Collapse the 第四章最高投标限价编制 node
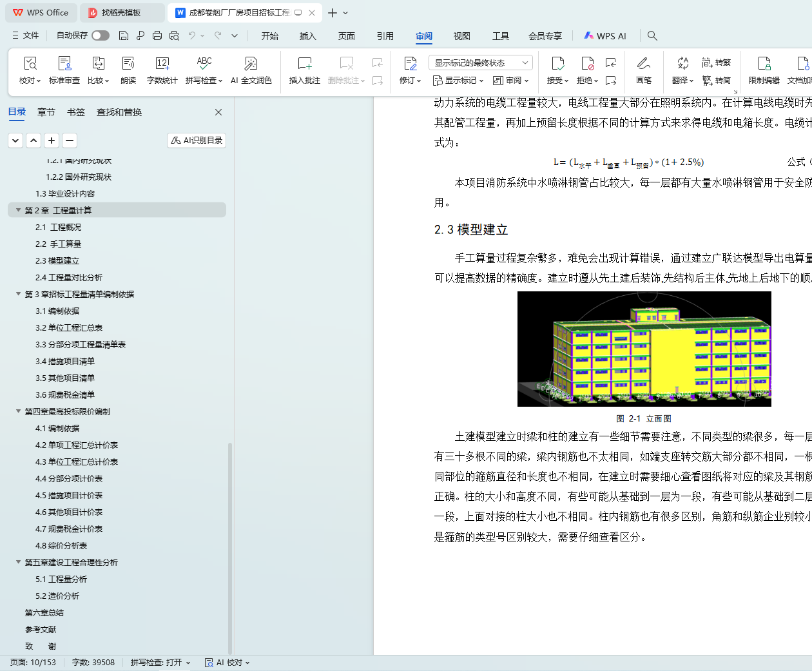The width and height of the screenshot is (812, 671). [x=19, y=411]
